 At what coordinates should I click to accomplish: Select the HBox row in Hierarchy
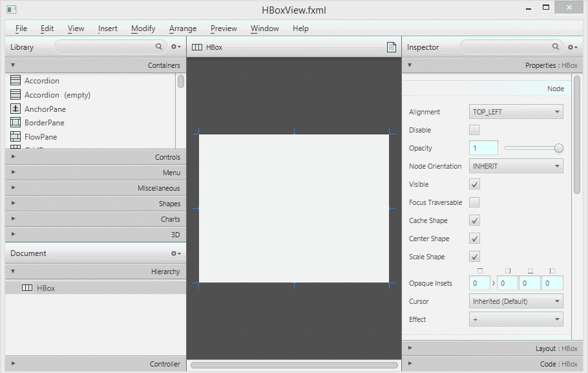96,288
